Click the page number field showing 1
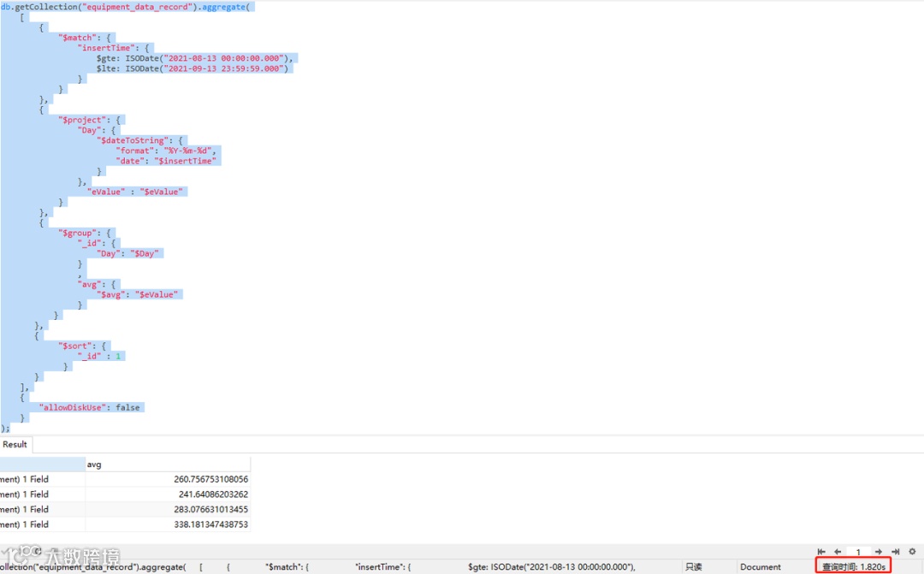The width and height of the screenshot is (924, 574). [x=859, y=552]
